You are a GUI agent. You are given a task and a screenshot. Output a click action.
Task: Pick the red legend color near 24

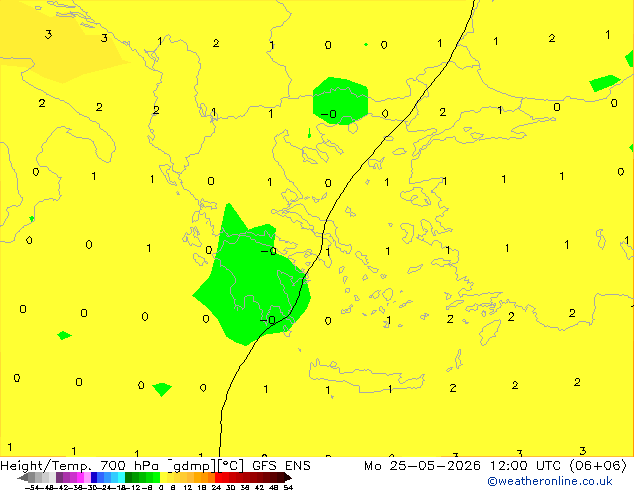point(218,477)
